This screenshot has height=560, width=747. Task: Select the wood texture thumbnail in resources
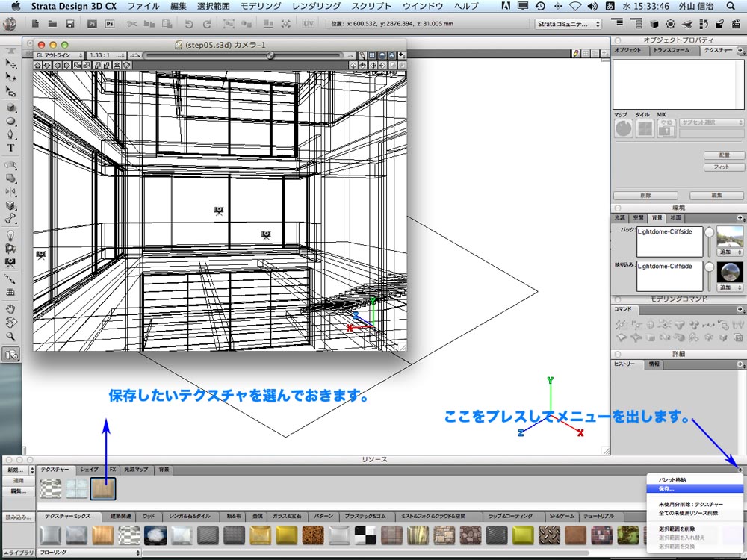[103, 488]
